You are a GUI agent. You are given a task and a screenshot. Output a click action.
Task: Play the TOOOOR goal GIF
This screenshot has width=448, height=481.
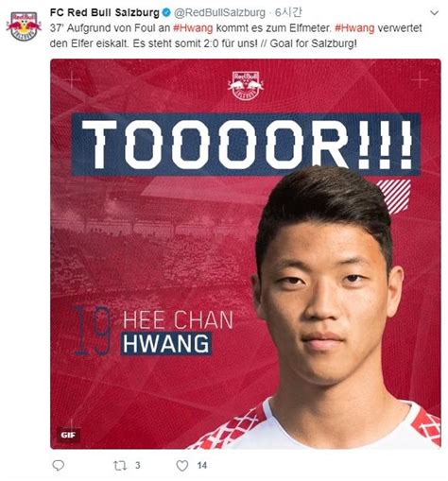tap(246, 254)
